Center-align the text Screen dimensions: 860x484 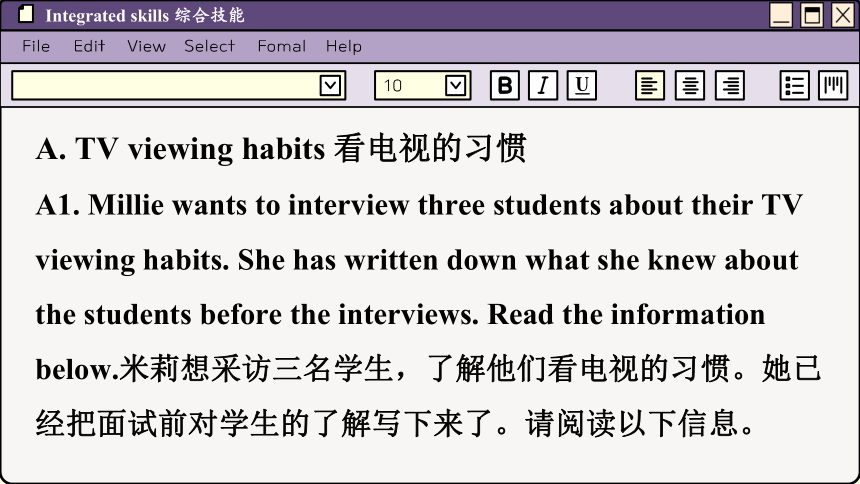[690, 86]
